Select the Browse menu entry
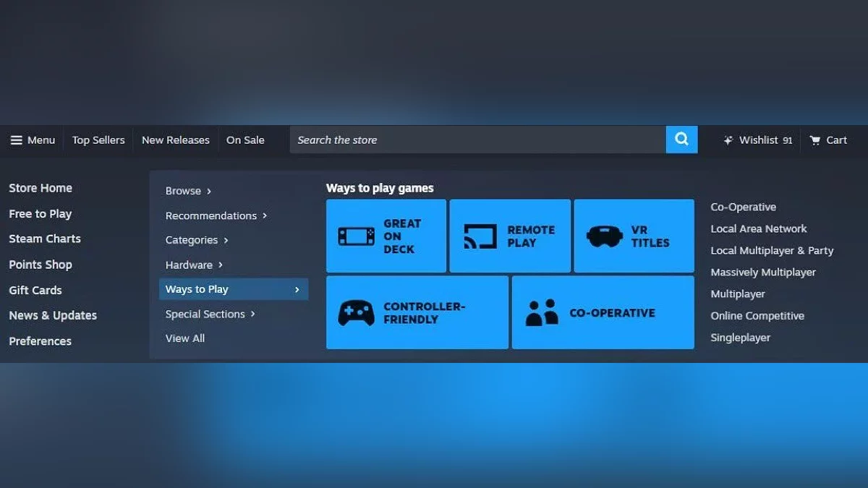Screen dimensions: 868x488 (x=183, y=191)
